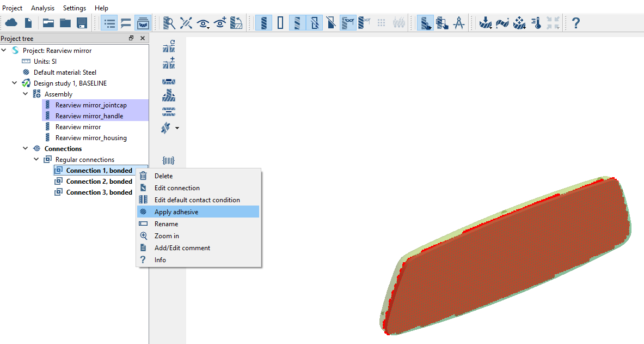
Task: Open the Analysis menu
Action: coord(42,8)
